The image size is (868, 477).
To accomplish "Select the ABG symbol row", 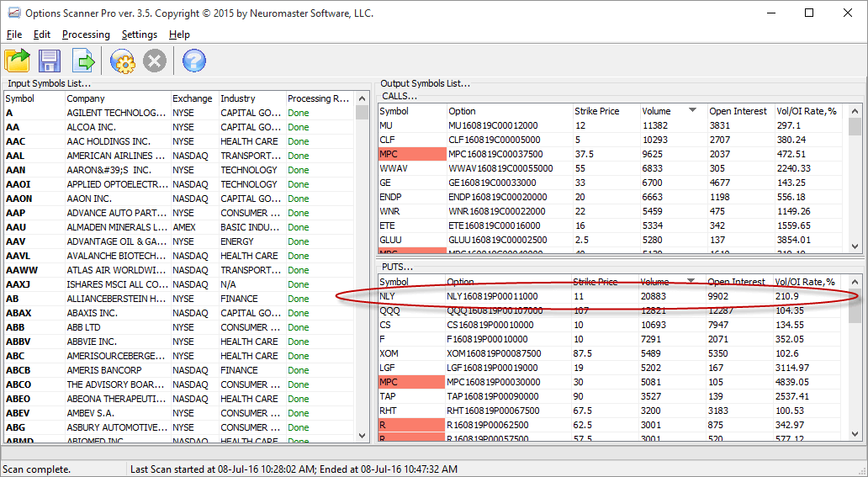I will [179, 427].
